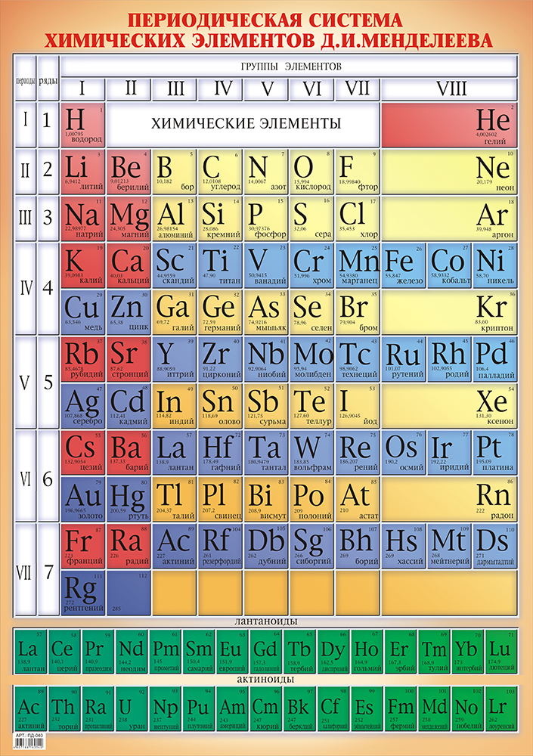This screenshot has height=756, width=533.
Task: Click the tungsten W element tile
Action: (311, 453)
